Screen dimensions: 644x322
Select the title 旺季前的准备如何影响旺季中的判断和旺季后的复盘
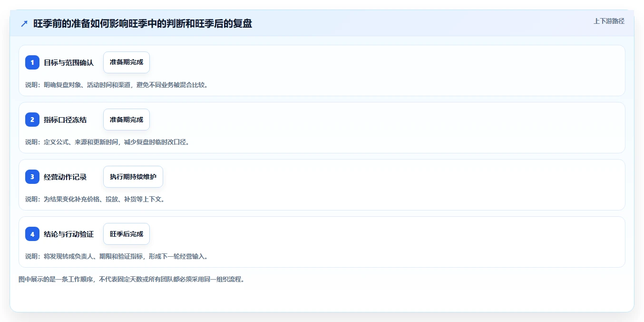[143, 23]
